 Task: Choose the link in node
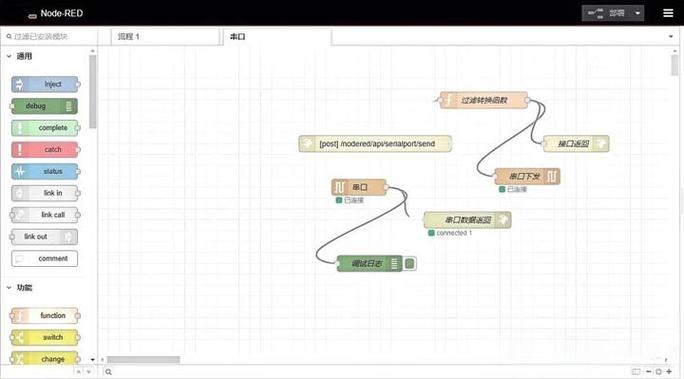point(45,193)
